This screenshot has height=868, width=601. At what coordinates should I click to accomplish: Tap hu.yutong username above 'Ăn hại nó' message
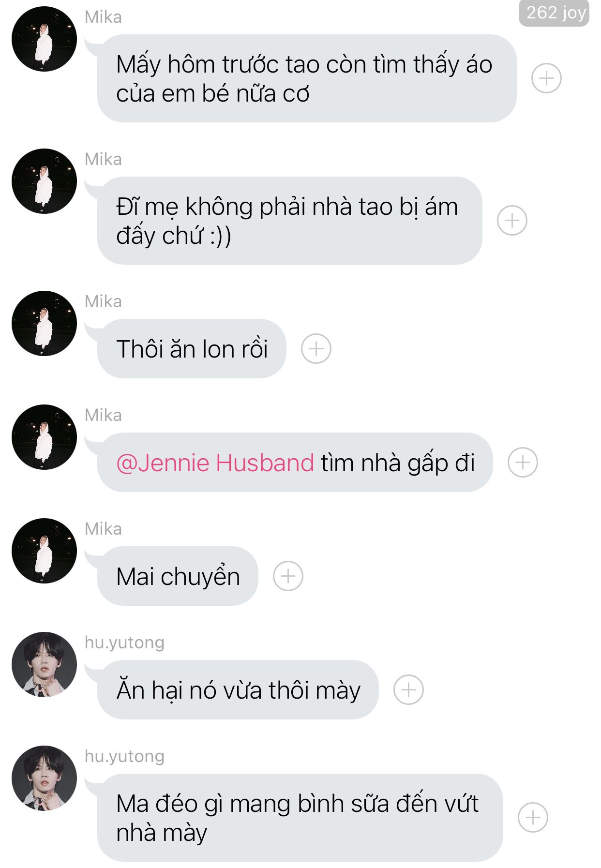124,643
